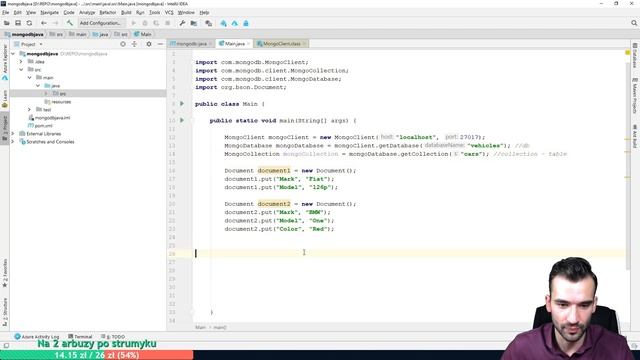Viewport: 640px width, 360px height.
Task: Expand External Libraries node
Action: (13, 133)
